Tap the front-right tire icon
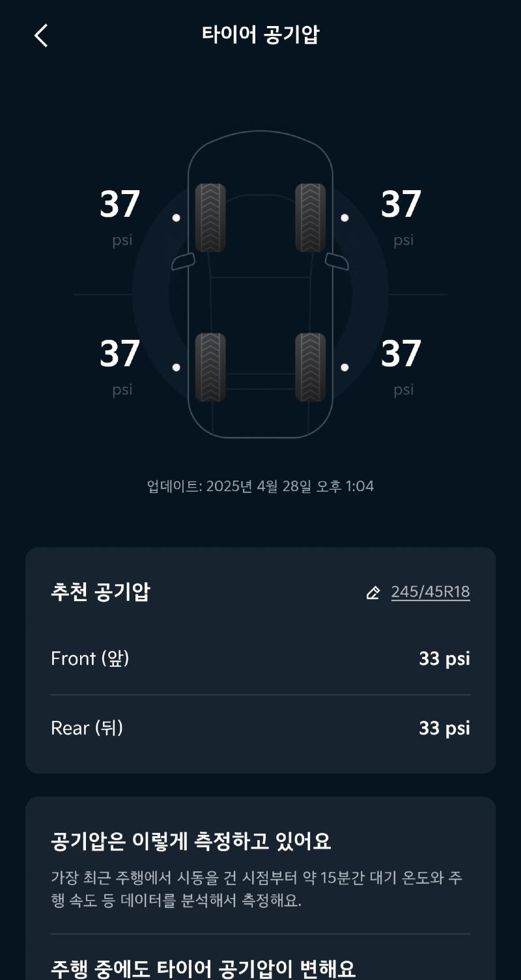 click(x=311, y=217)
